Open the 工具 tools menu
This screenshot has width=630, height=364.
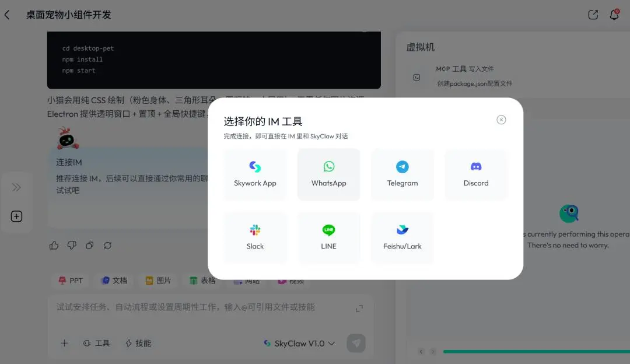click(96, 343)
